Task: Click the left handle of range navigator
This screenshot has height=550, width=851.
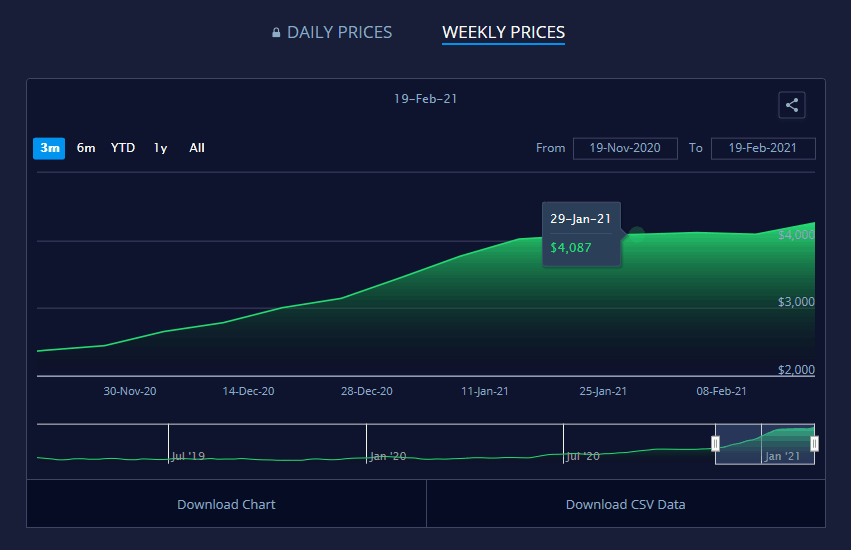Action: pyautogui.click(x=715, y=444)
